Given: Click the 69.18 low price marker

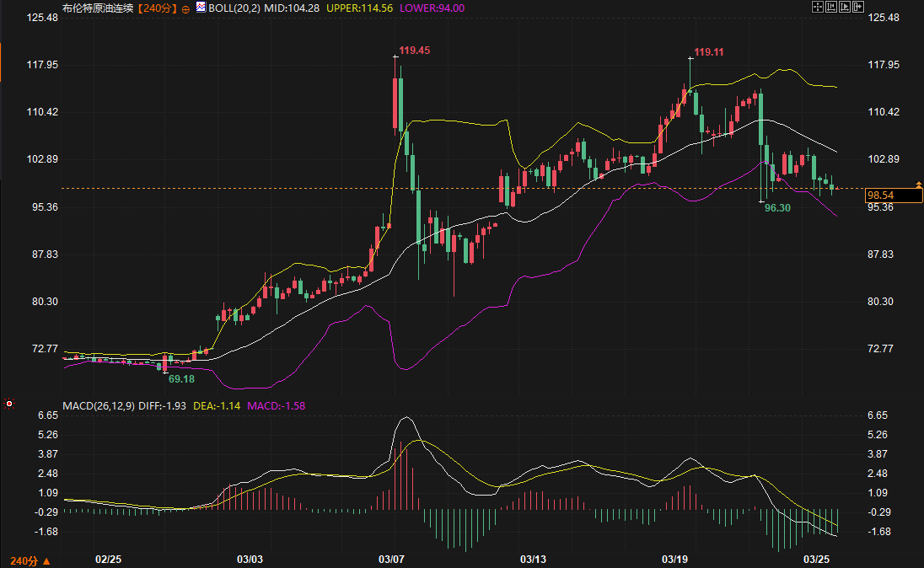Looking at the screenshot, I should tap(181, 379).
